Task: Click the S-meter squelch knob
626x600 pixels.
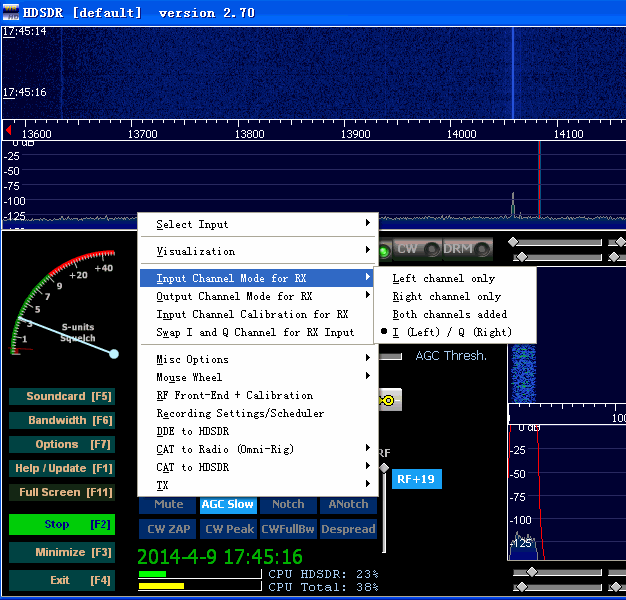Action: coord(114,354)
